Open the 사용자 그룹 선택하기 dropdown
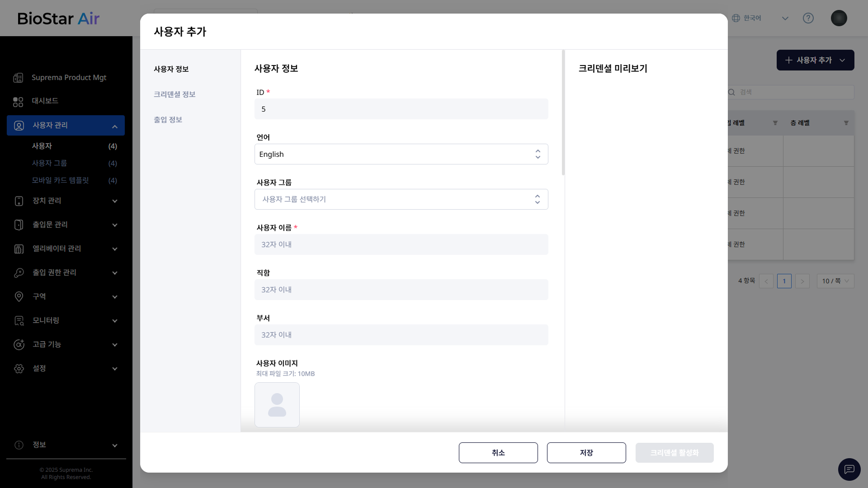 tap(401, 199)
